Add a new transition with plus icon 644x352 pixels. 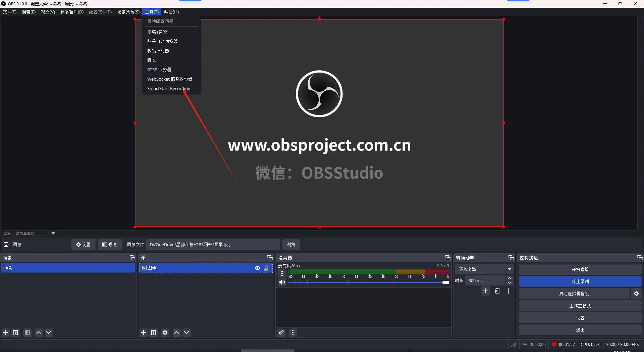[485, 291]
